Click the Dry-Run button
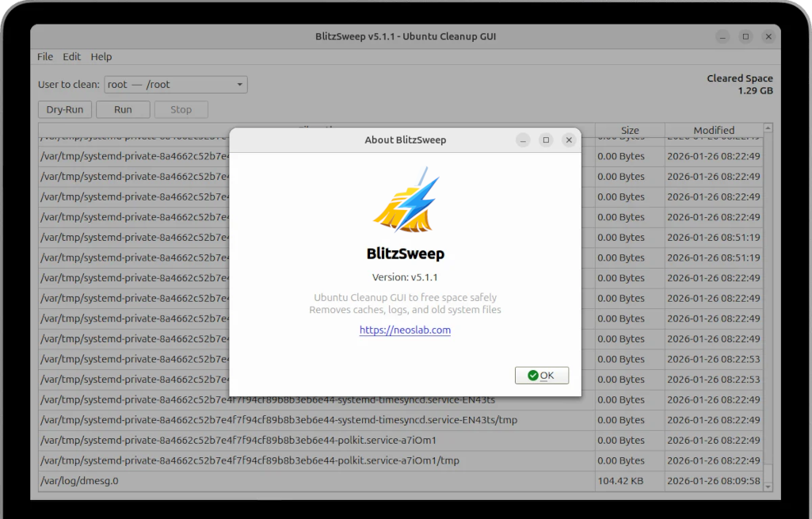Viewport: 812px width, 519px height. pyautogui.click(x=65, y=109)
